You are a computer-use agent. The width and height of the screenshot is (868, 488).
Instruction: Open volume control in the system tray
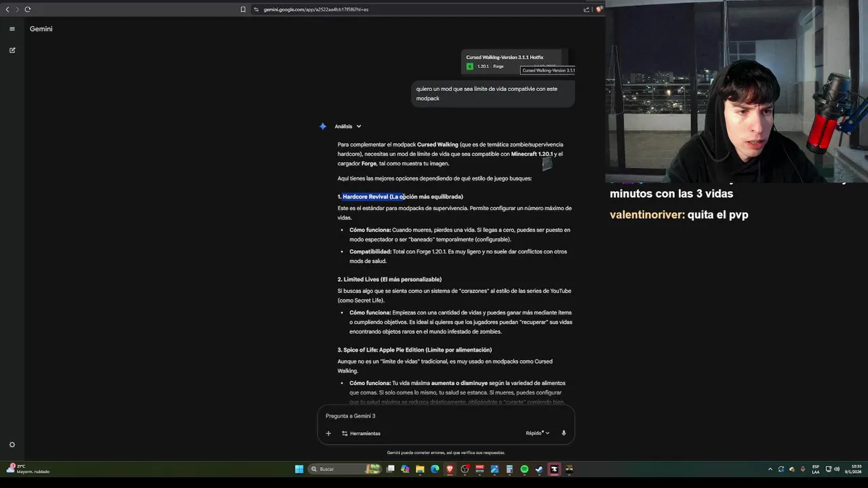[x=837, y=469]
